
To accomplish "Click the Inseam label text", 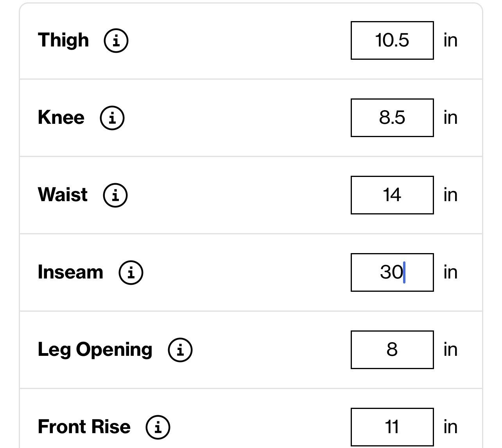I will pos(70,272).
